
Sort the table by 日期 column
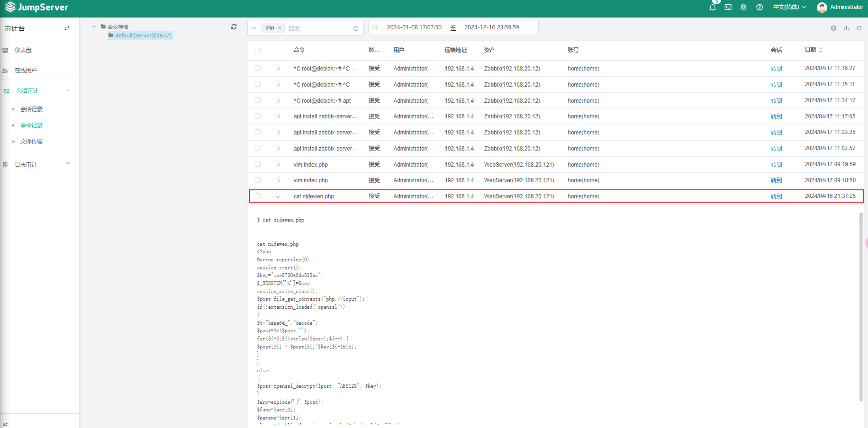[821, 50]
